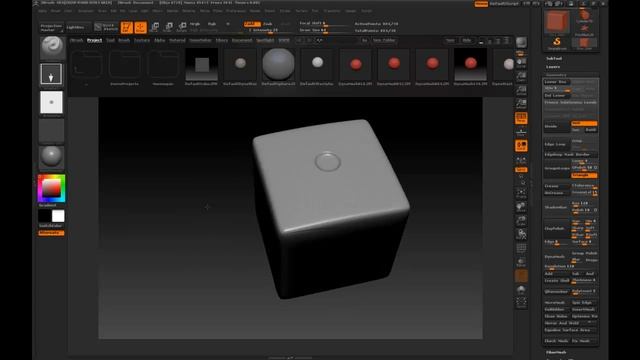
Task: Toggle the PolyF polyframe display
Action: click(521, 249)
